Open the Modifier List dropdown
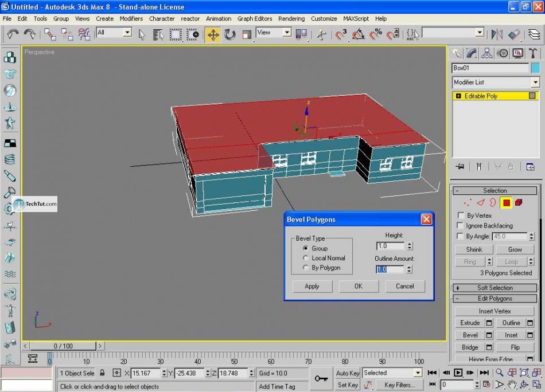 click(535, 83)
